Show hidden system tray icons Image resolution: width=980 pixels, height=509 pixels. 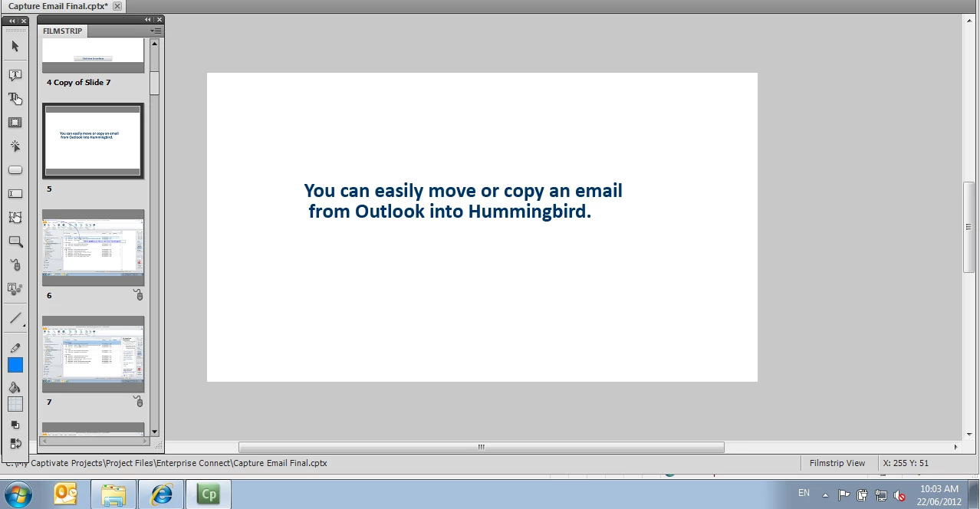coord(827,494)
